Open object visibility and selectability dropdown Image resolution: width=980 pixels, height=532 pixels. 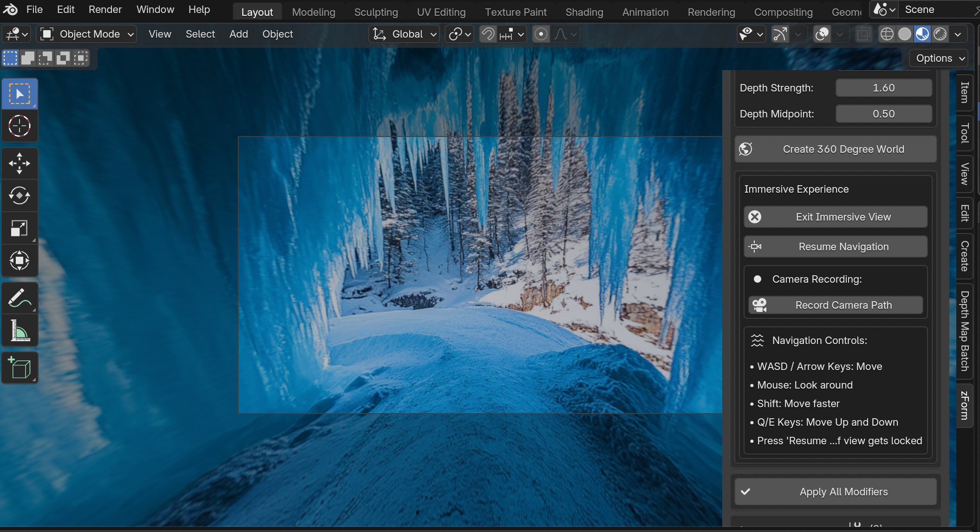click(751, 34)
